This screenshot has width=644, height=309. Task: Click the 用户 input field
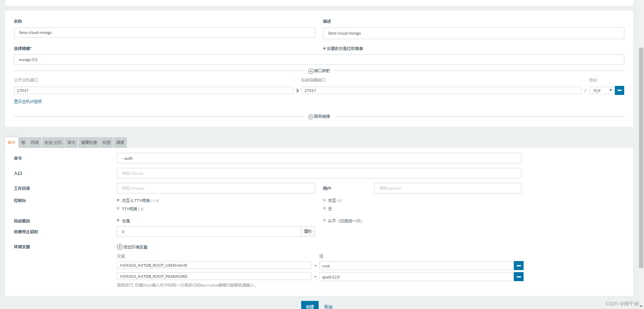[448, 188]
